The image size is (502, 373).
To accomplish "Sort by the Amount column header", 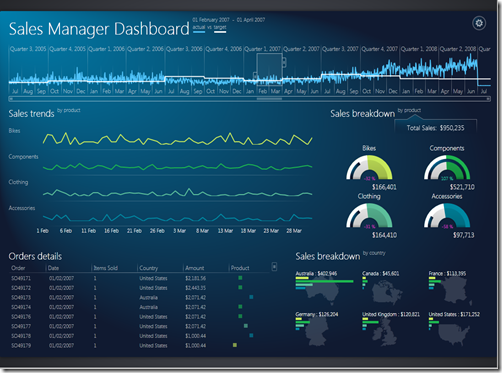I will pos(195,268).
